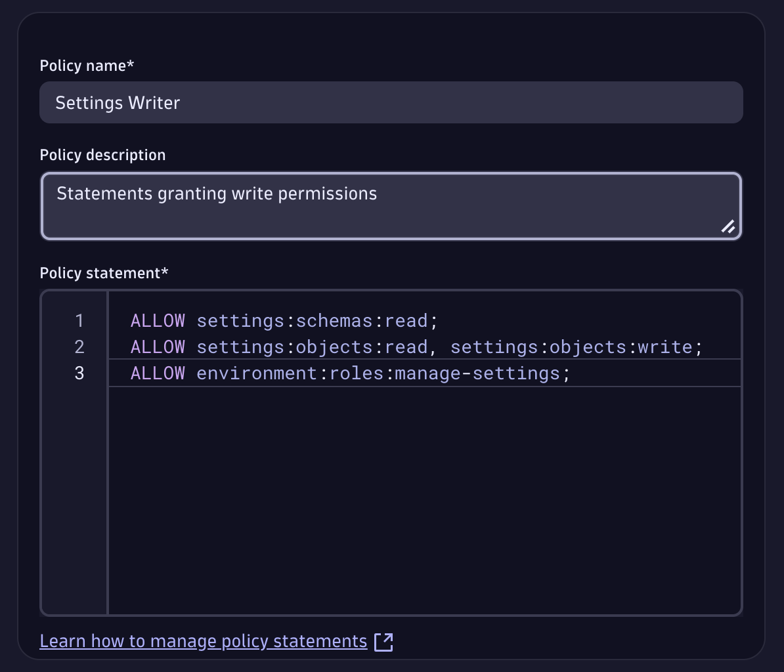Image resolution: width=784 pixels, height=672 pixels.
Task: Select line number 1 in the gutter
Action: (79, 321)
